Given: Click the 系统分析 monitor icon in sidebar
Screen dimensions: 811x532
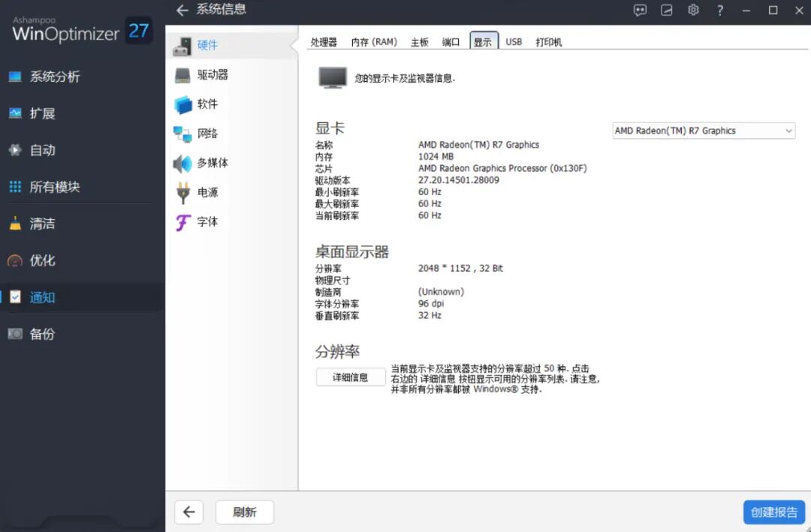Looking at the screenshot, I should (15, 77).
